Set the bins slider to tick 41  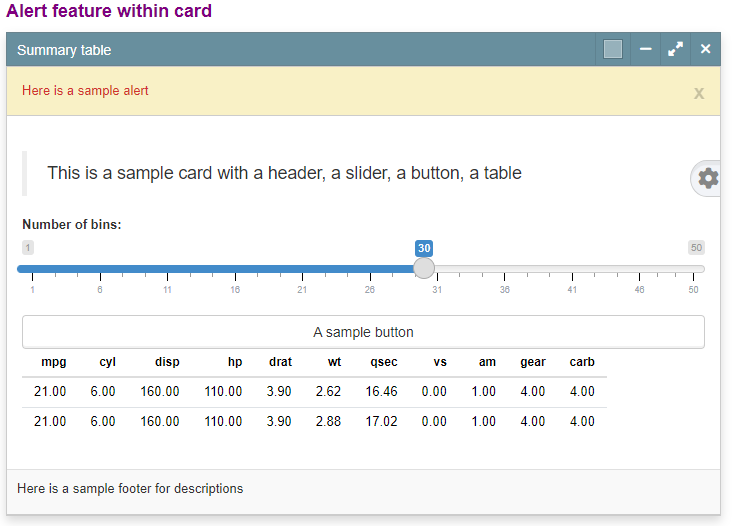tap(572, 269)
